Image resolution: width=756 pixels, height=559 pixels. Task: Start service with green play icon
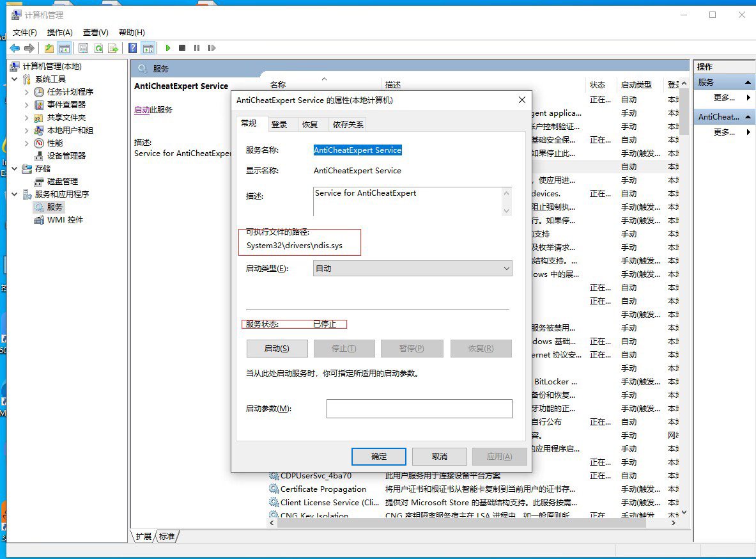pos(168,48)
